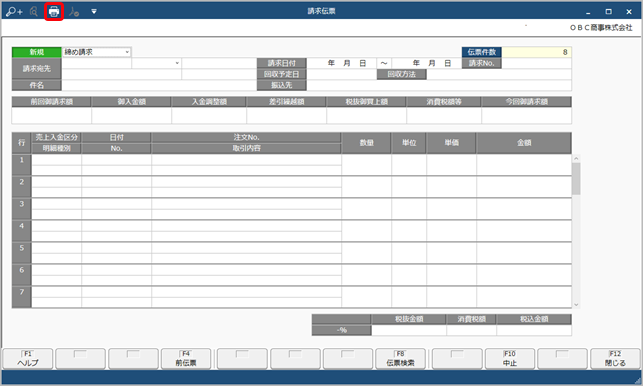Viewport: 643px width, 386px height.
Task: Maximize the 請求伝票 window
Action: click(x=609, y=11)
